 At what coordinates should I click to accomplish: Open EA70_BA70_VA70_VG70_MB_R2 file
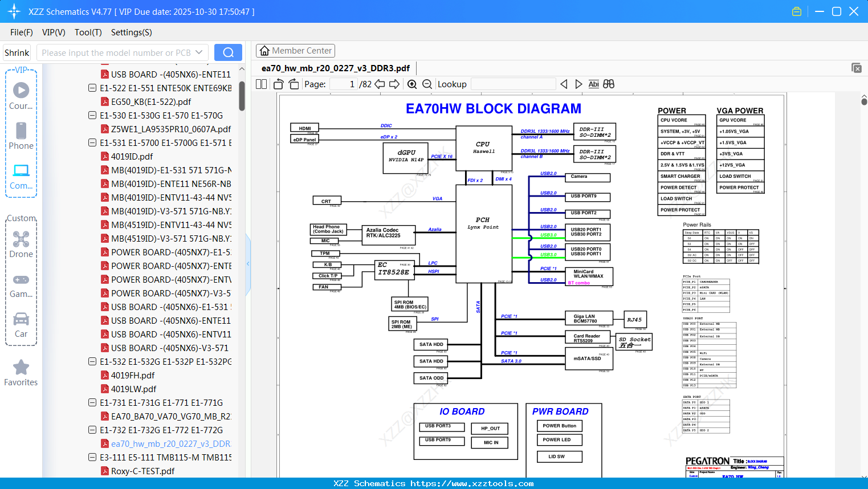pos(172,416)
